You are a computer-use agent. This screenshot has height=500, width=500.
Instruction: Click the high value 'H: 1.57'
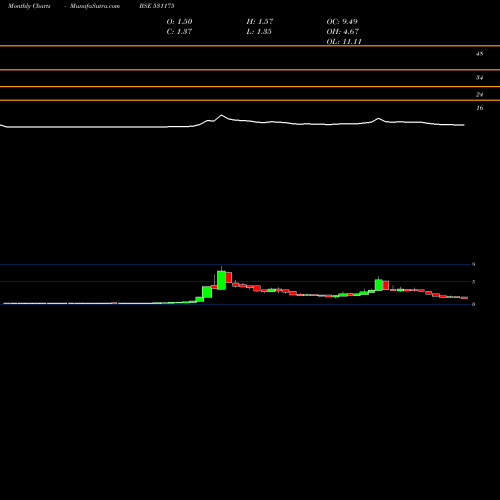[x=260, y=22]
